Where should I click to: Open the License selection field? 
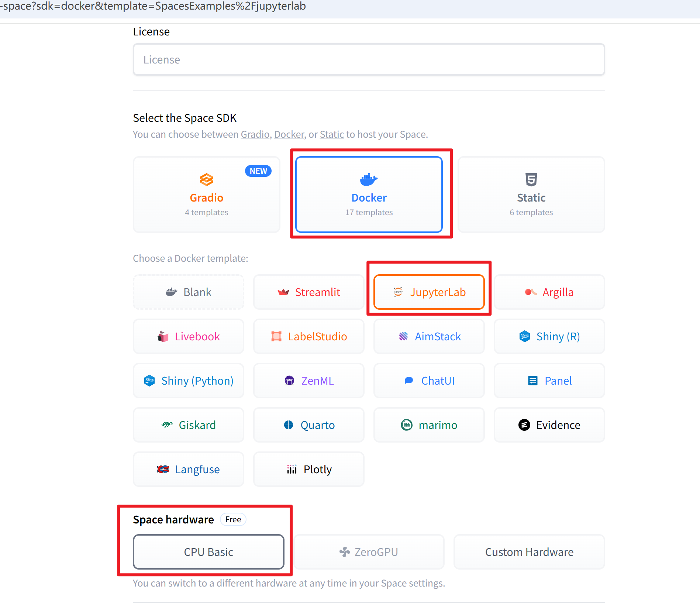pos(369,59)
